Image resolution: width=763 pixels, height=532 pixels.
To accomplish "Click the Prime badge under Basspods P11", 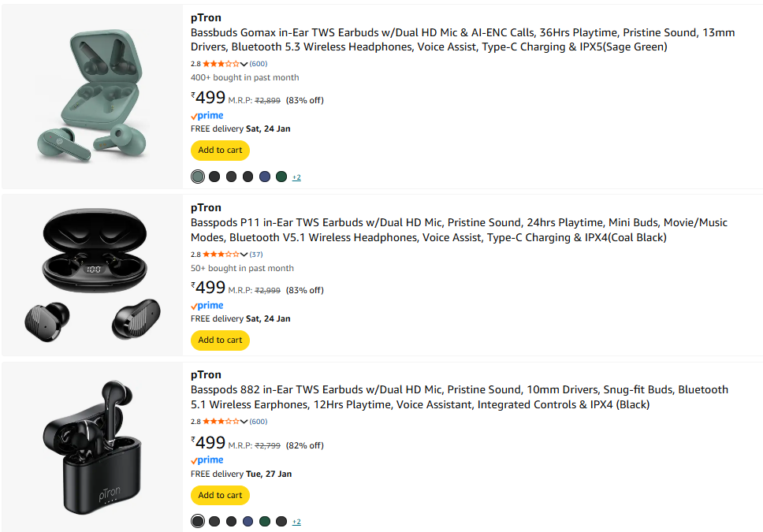I will click(x=207, y=306).
